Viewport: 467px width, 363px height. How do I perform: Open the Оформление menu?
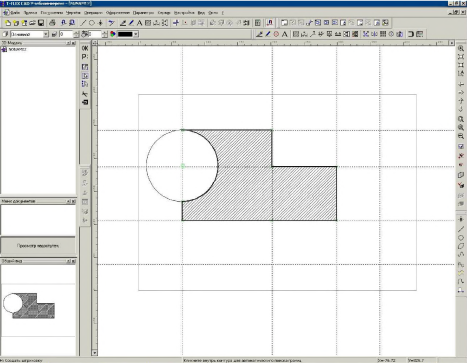coord(118,13)
